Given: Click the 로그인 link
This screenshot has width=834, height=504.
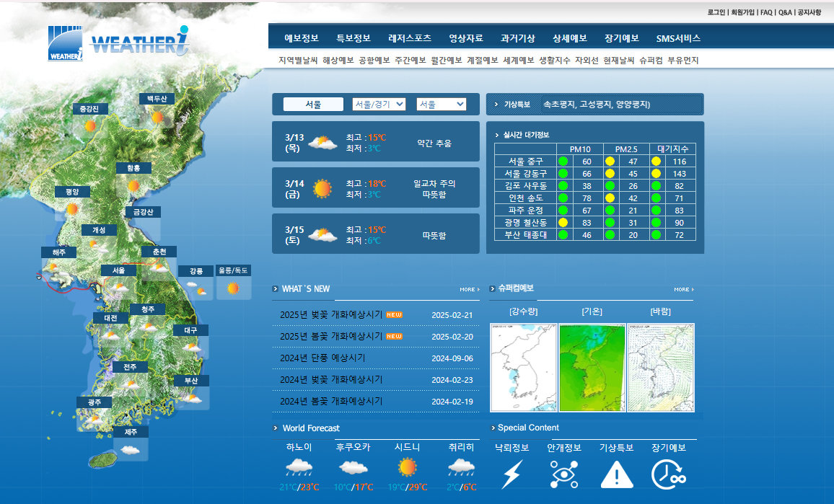Looking at the screenshot, I should pyautogui.click(x=715, y=12).
